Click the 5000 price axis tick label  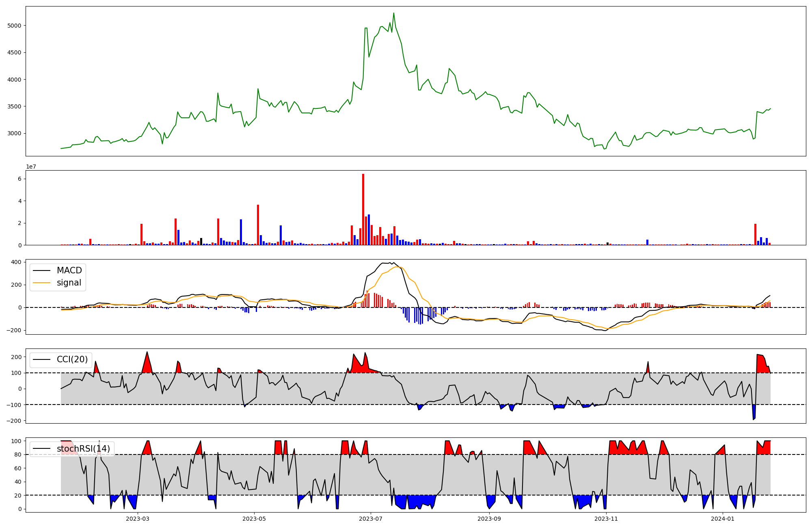point(14,26)
